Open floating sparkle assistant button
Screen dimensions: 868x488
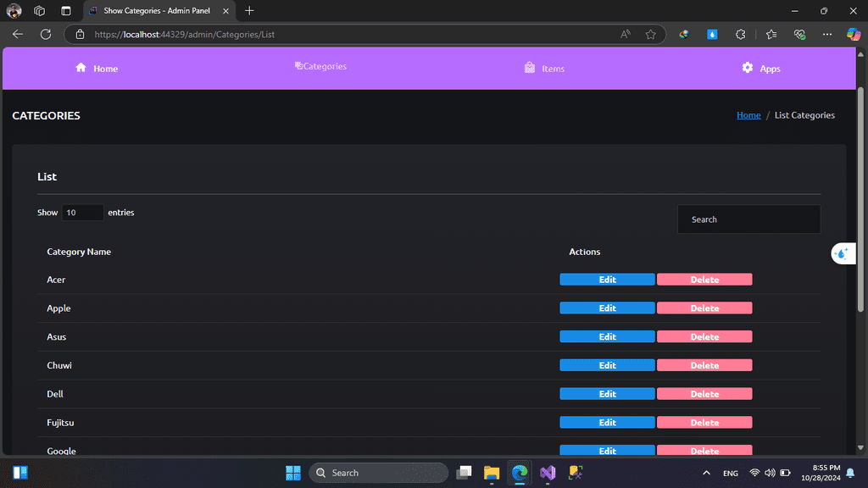[843, 253]
